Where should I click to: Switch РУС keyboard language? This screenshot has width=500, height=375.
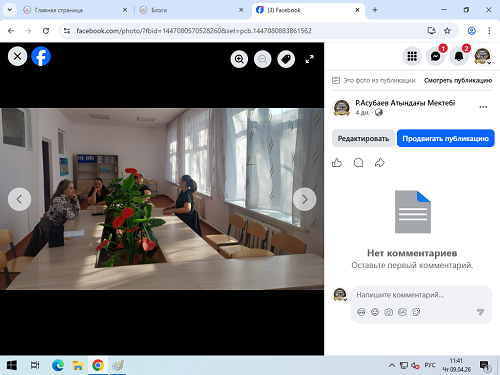click(x=430, y=365)
